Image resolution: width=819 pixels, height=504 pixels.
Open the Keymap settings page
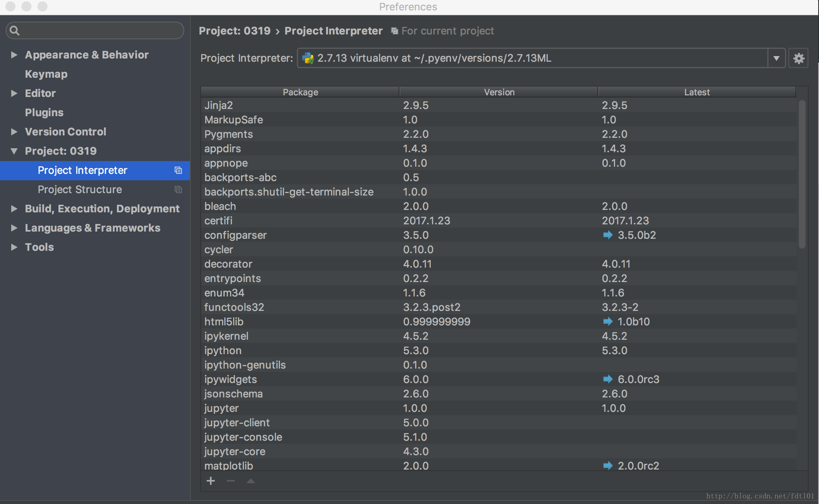pyautogui.click(x=46, y=74)
